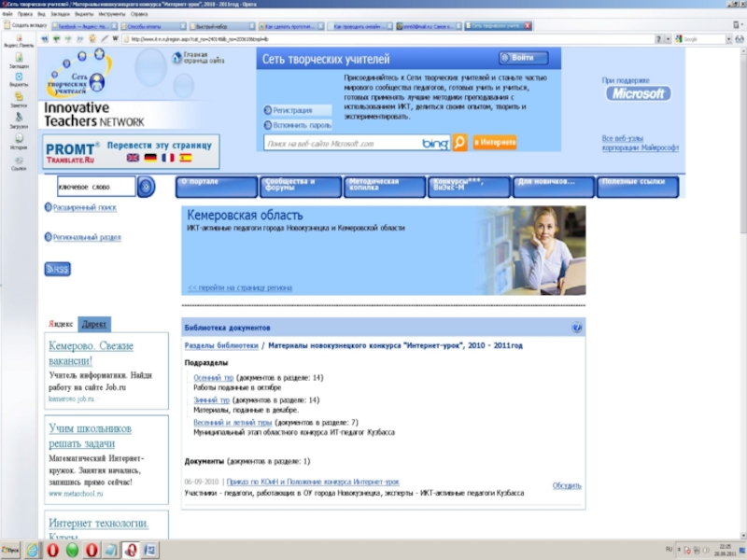Viewport: 747px width, 560px height.
Task: Click the green round icon in taskbar
Action: (72, 550)
